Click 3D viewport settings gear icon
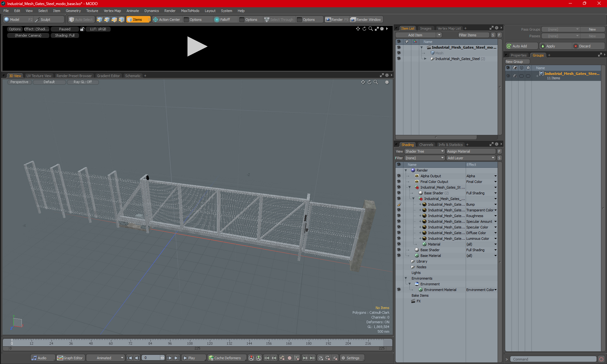 [x=387, y=82]
